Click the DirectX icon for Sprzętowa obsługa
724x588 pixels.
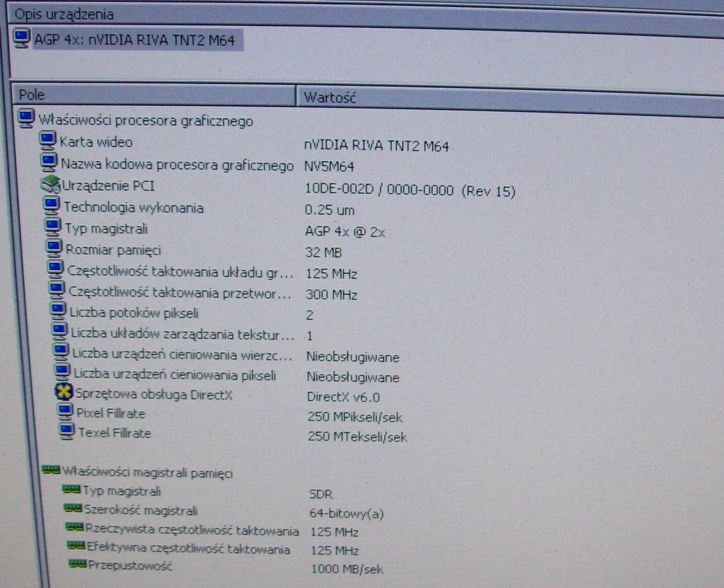tap(64, 392)
